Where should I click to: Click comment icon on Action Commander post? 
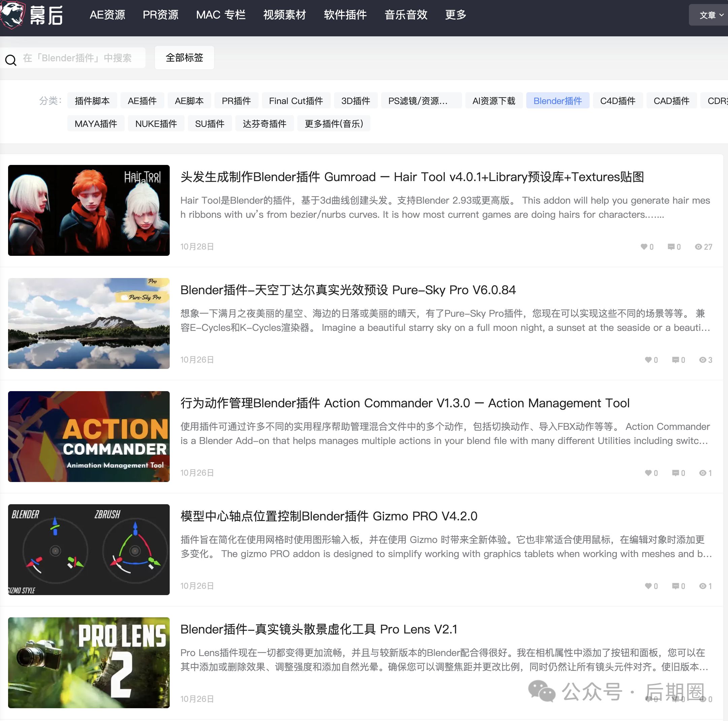tap(675, 473)
